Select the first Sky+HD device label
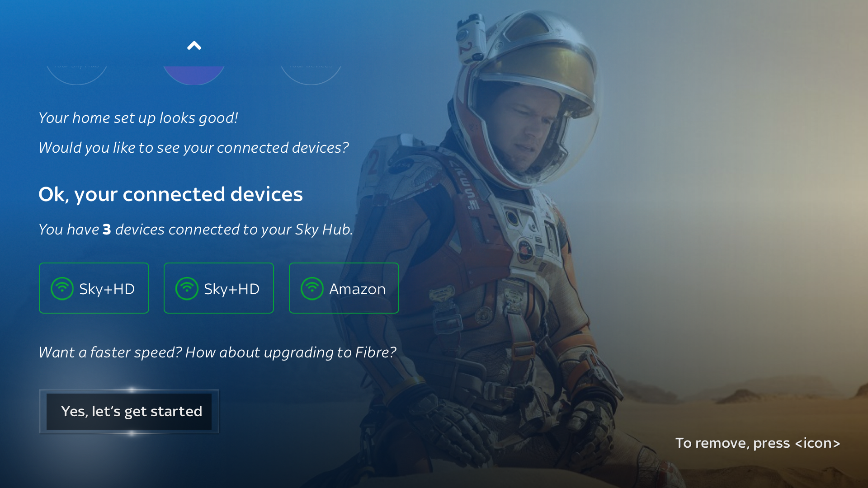 pyautogui.click(x=107, y=289)
